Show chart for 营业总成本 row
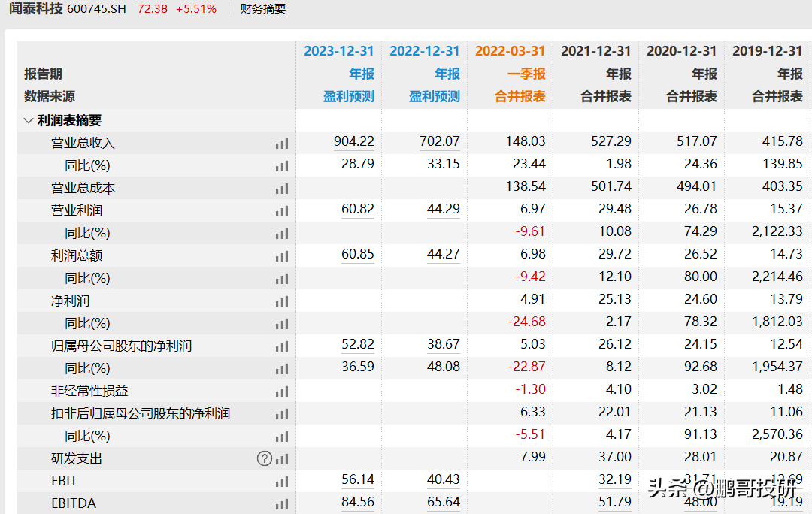The width and height of the screenshot is (812, 514). [282, 189]
